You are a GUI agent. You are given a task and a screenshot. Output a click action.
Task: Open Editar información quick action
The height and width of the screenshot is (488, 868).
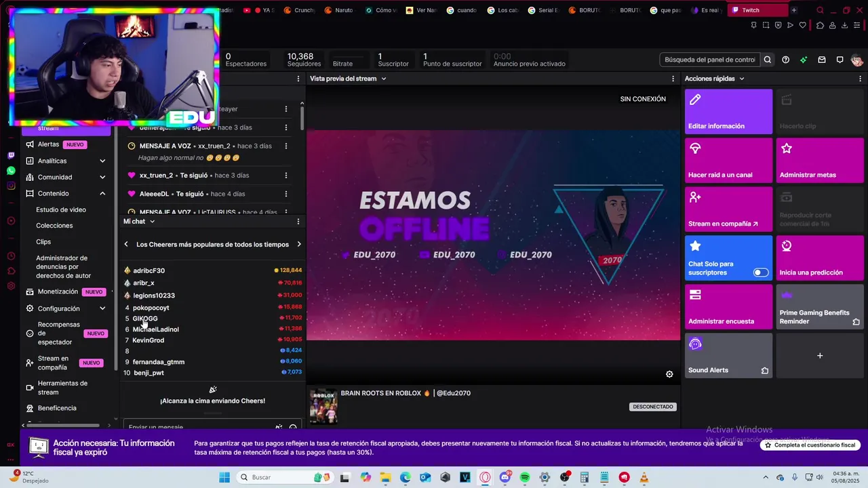point(728,112)
